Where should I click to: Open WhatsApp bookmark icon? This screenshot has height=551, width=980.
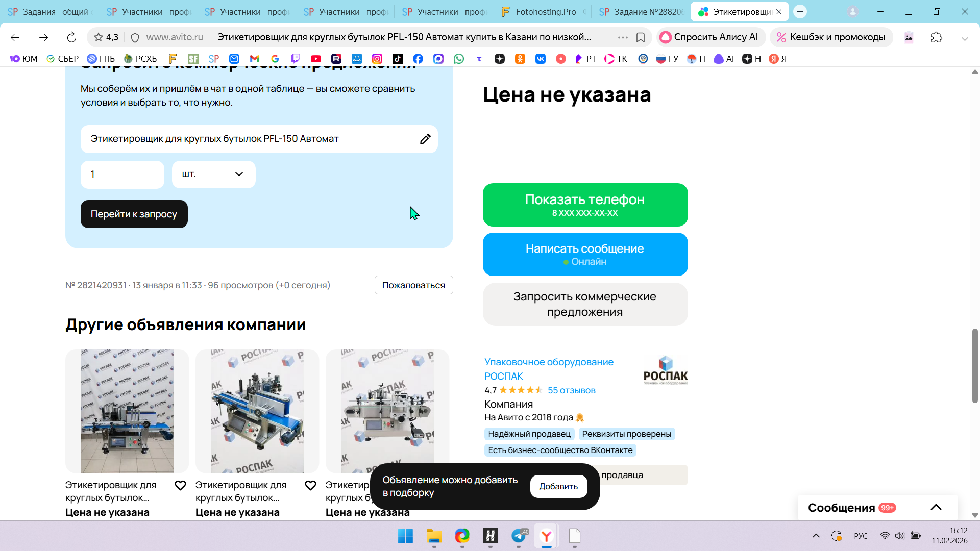pos(459,59)
